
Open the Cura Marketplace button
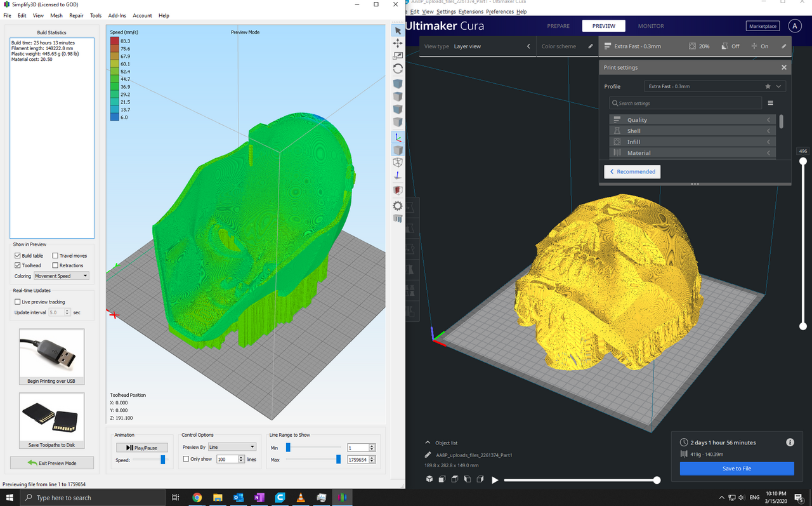(763, 26)
